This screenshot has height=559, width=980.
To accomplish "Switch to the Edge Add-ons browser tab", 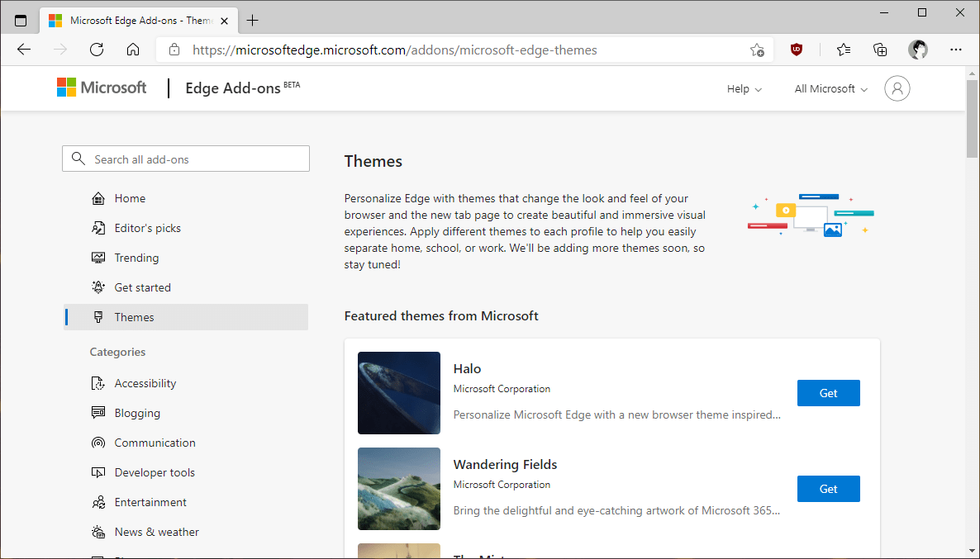I will click(x=139, y=19).
